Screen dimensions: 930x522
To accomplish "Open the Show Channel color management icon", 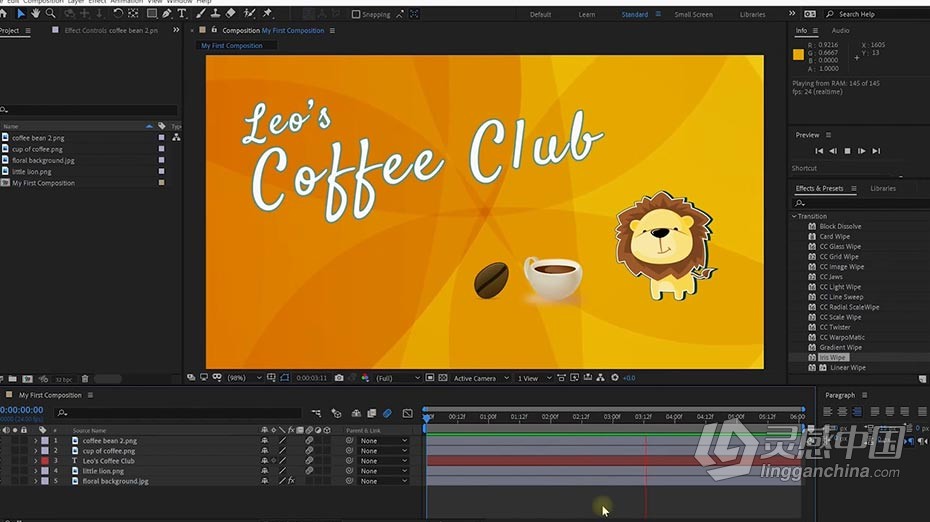I will 365,378.
